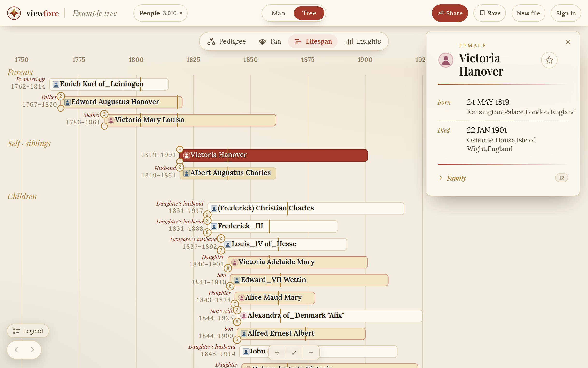588x368 pixels.
Task: Click the 1850 year axis label
Action: [250, 60]
